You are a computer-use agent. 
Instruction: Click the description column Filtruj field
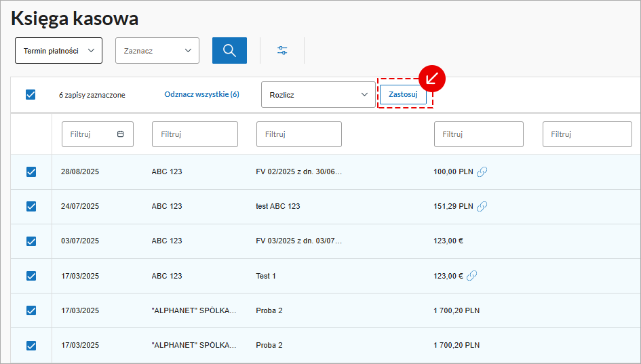[298, 134]
